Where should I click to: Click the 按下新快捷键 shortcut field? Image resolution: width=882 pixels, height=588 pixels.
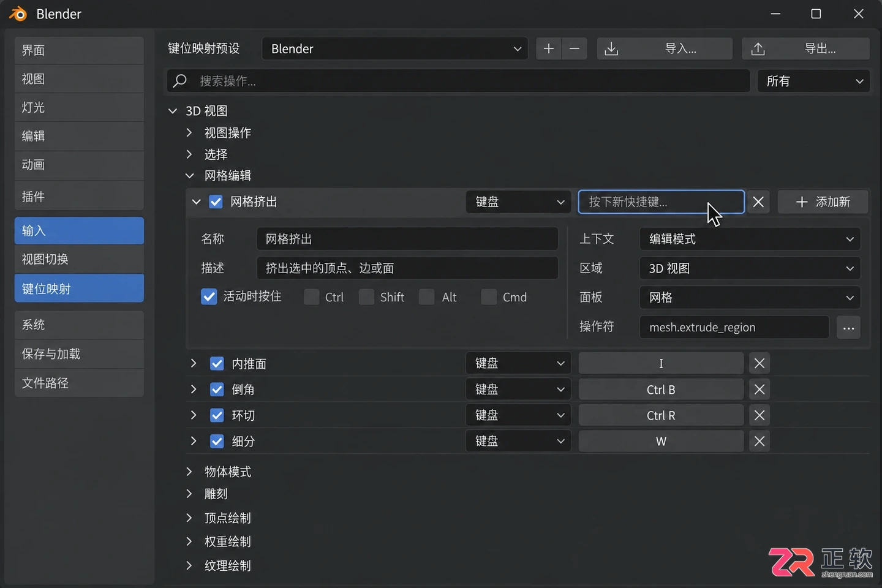point(661,202)
